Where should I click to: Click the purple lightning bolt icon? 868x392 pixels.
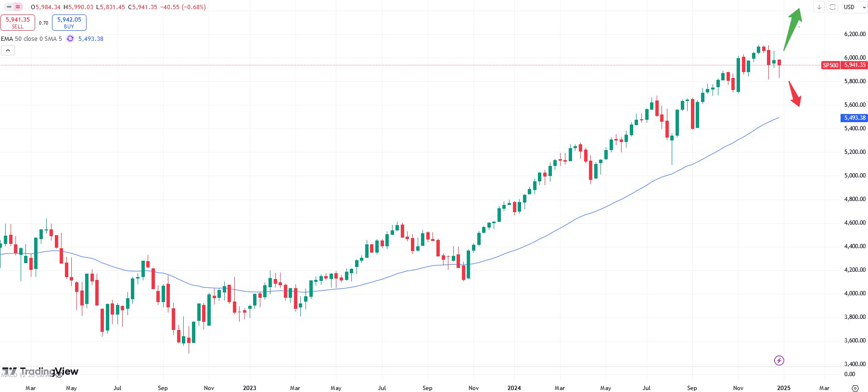779,360
